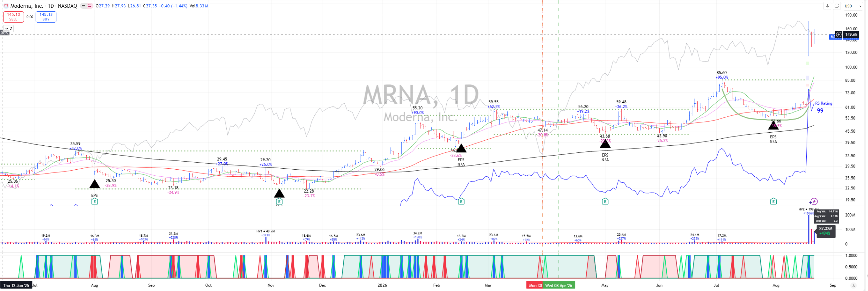Click the 87.32M +494% volume tooltip
This screenshot has height=291, width=868.
pyautogui.click(x=825, y=231)
